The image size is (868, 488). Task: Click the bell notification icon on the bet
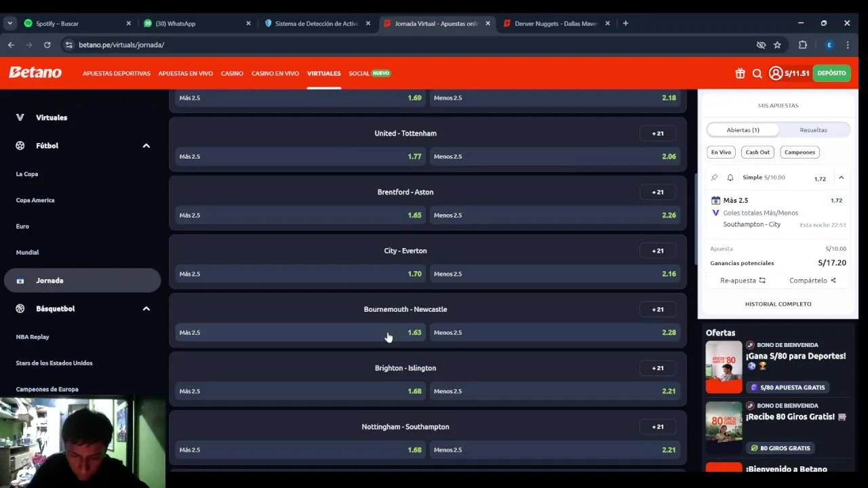730,178
